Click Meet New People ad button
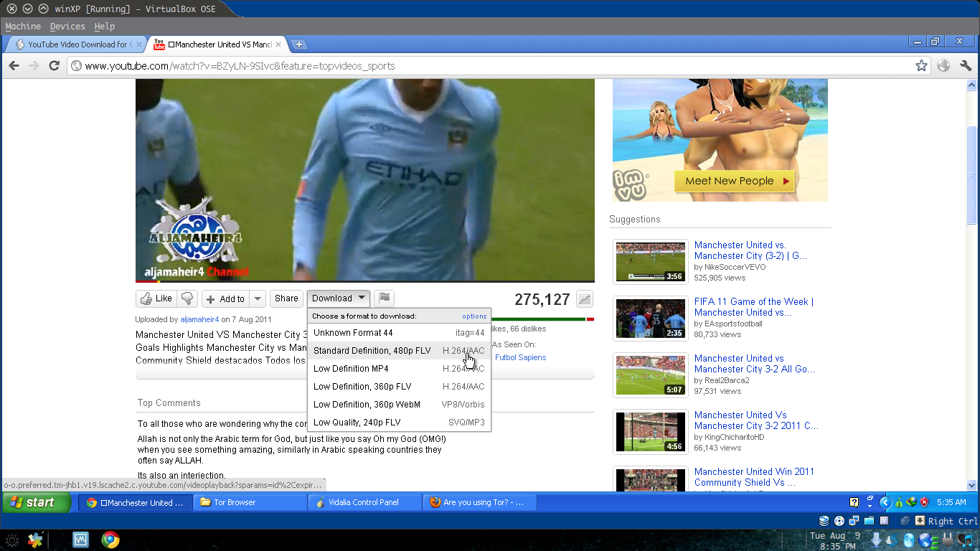Viewport: 980px width, 551px height. tap(735, 181)
